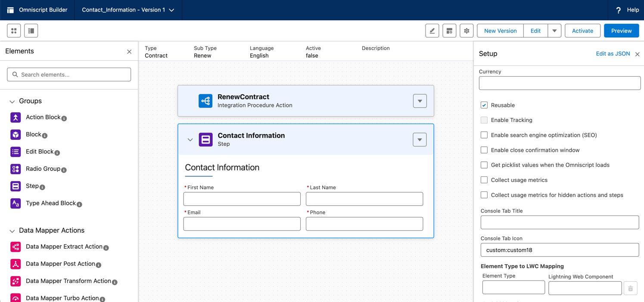Open the setup gear icon
The height and width of the screenshot is (302, 644).
[x=467, y=31]
